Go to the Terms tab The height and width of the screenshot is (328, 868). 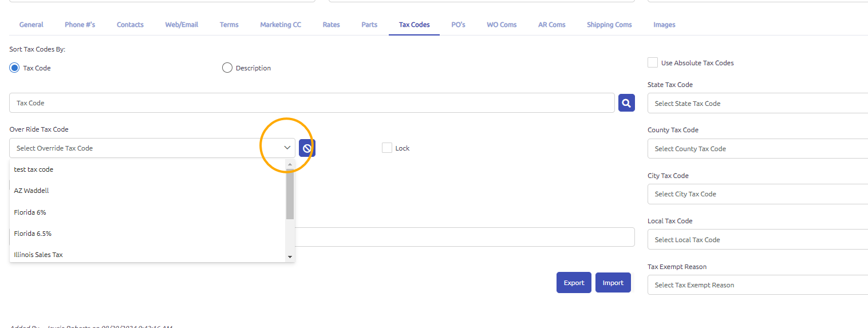pos(229,25)
